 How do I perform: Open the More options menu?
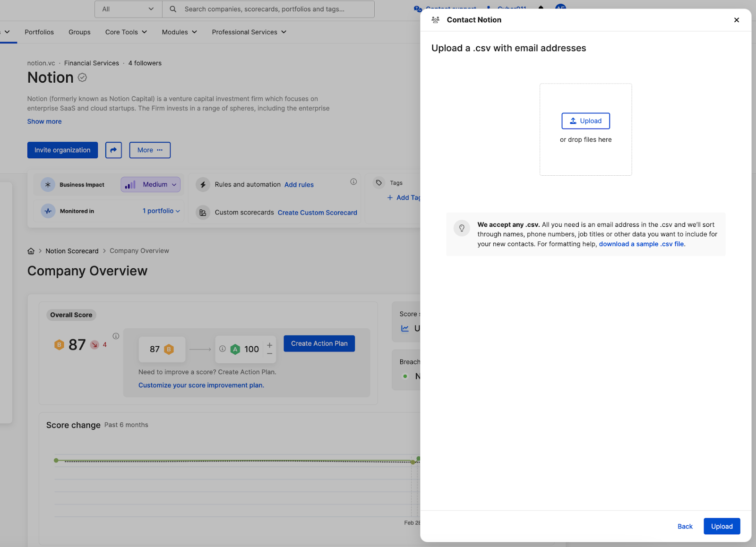[150, 150]
